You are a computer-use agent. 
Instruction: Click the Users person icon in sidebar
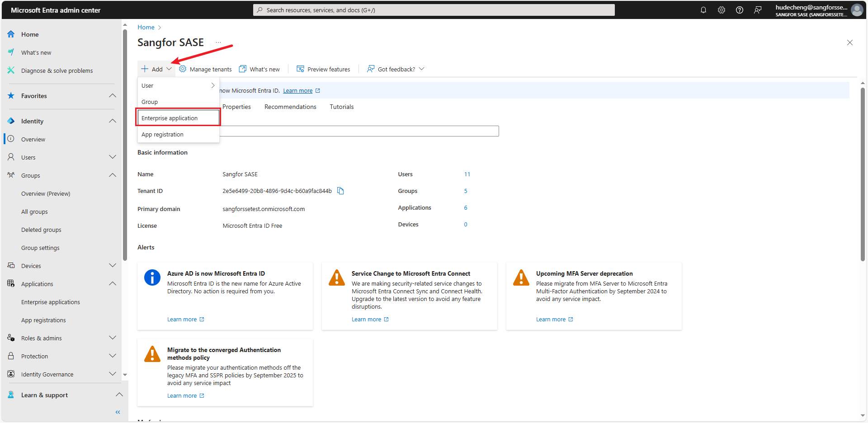[x=11, y=157]
